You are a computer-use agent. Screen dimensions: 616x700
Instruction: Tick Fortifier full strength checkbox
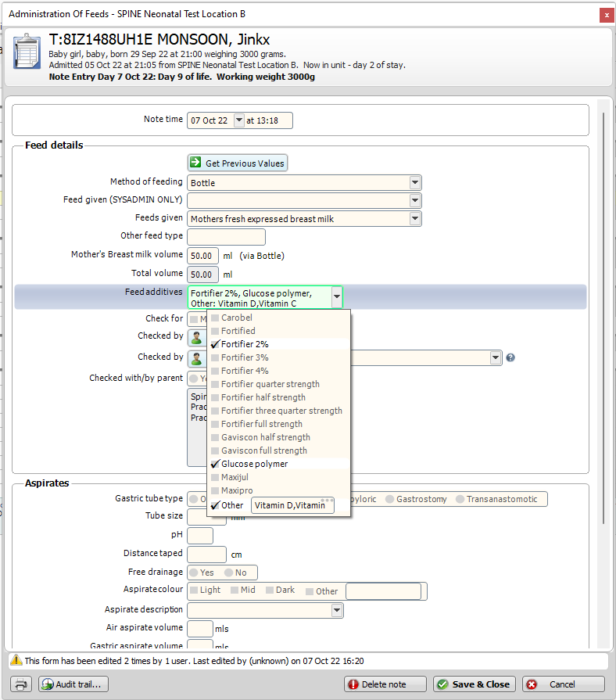click(215, 424)
